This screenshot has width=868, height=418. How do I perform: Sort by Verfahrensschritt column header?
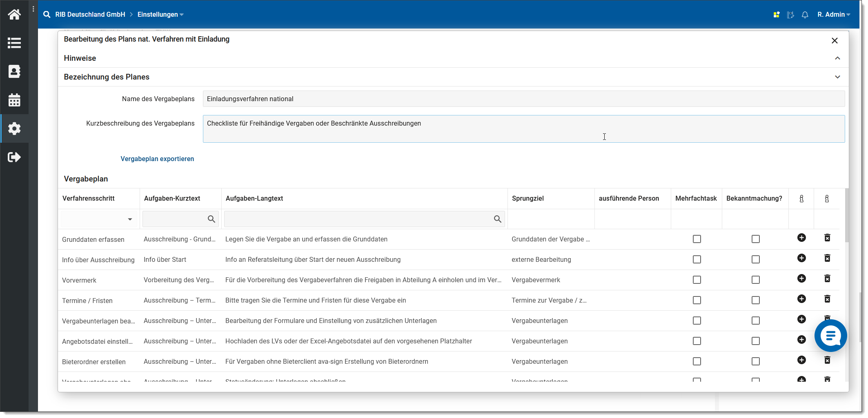click(88, 198)
